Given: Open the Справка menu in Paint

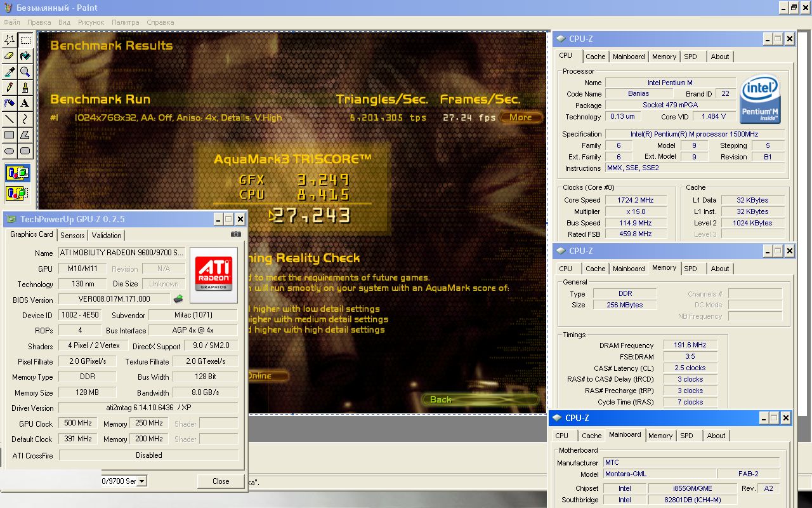Looking at the screenshot, I should (160, 22).
